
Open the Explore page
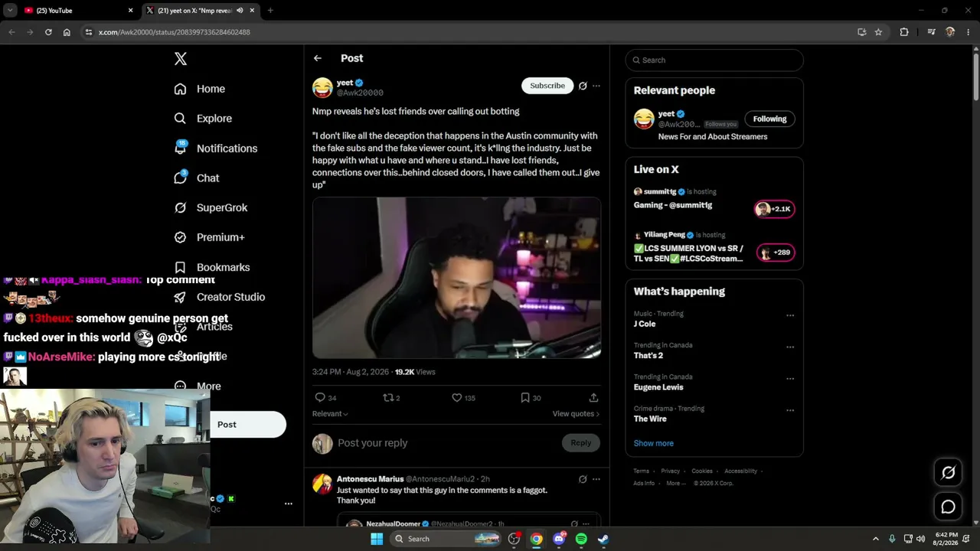tap(203, 119)
